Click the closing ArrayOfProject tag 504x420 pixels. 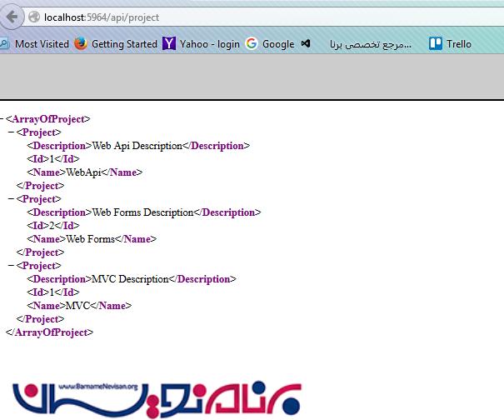49,332
